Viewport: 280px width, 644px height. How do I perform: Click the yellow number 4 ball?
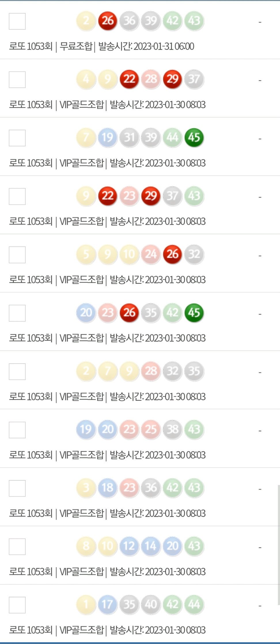click(86, 79)
